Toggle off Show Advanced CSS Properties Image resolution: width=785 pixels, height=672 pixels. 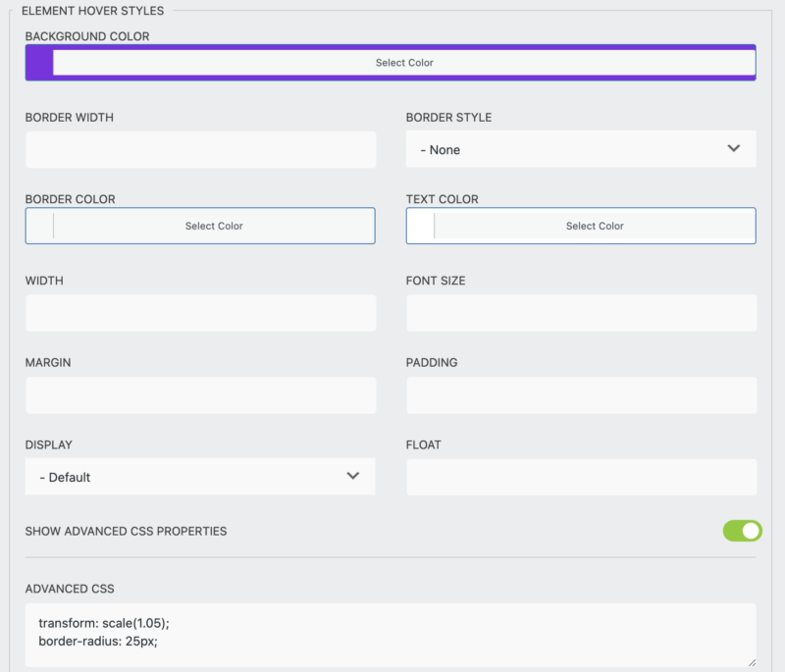pos(743,531)
